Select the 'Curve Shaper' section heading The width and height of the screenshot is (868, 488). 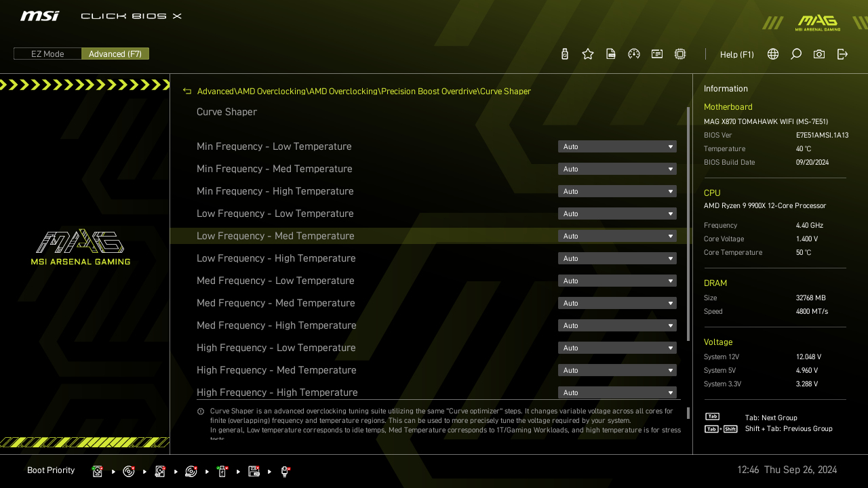click(226, 112)
